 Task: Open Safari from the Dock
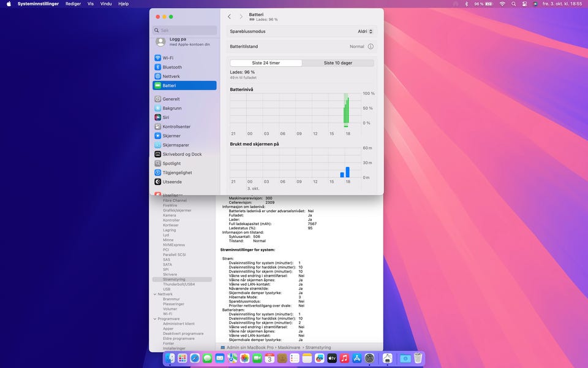195,358
